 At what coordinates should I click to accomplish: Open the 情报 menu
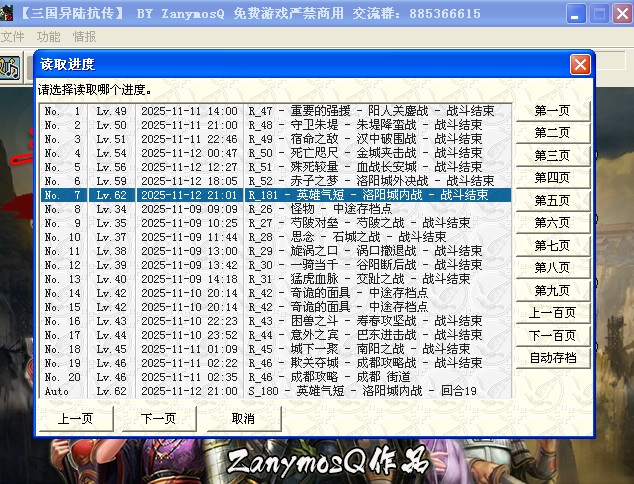[85, 36]
